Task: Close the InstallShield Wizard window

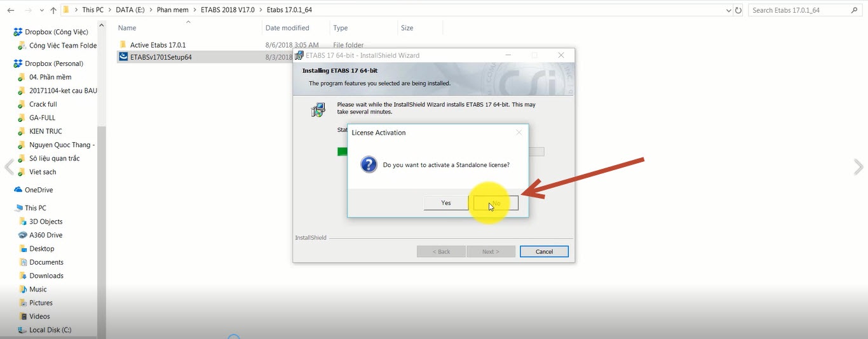Action: [x=561, y=55]
